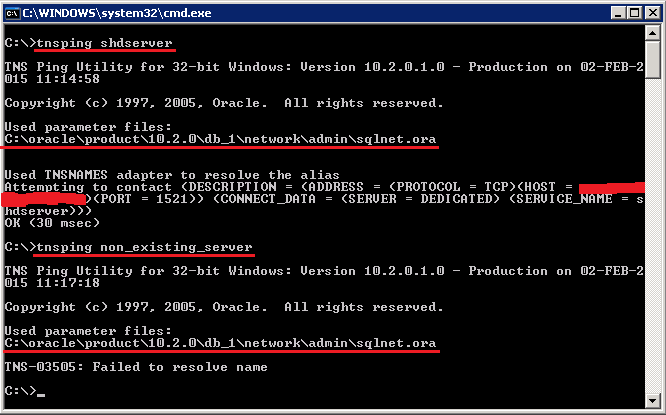Click the first 'Copyright (c) 1997, 2005, Oracle' line

[224, 103]
